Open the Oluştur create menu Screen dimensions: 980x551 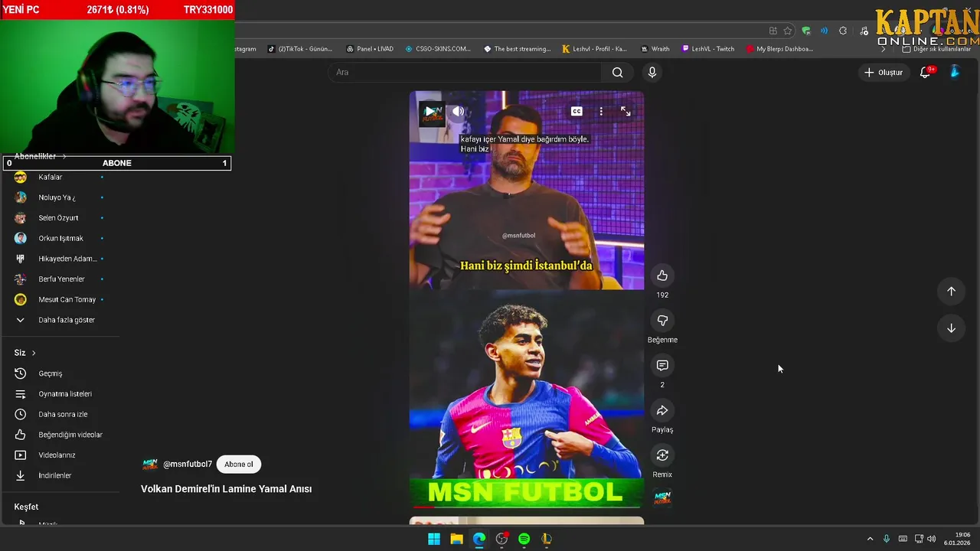[x=884, y=72]
